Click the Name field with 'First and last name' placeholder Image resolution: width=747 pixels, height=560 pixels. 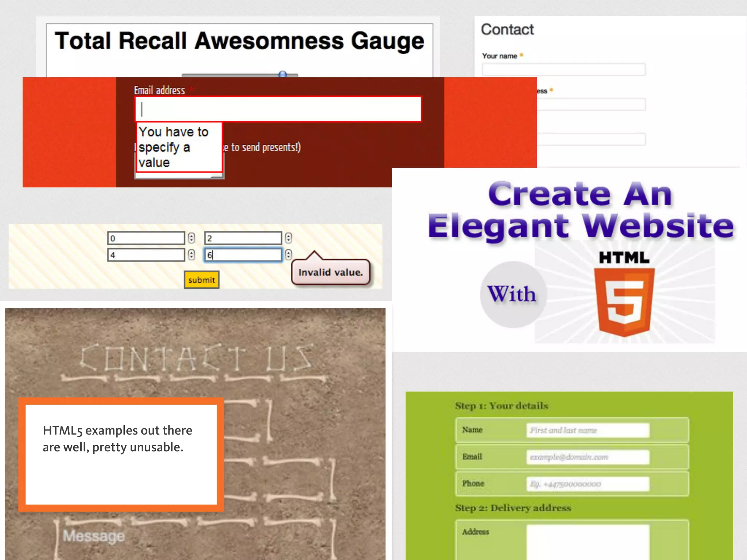[x=588, y=430]
